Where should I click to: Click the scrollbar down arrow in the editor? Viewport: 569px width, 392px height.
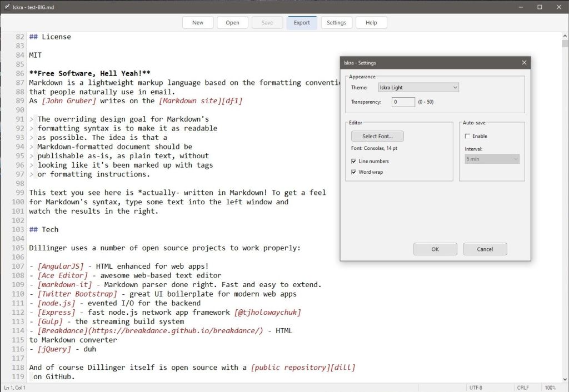coord(565,379)
